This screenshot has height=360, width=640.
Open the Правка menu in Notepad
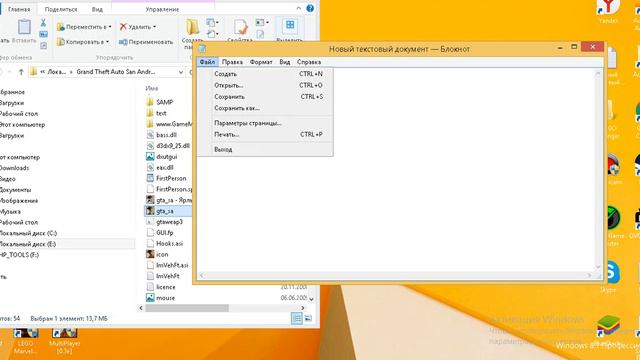(232, 62)
